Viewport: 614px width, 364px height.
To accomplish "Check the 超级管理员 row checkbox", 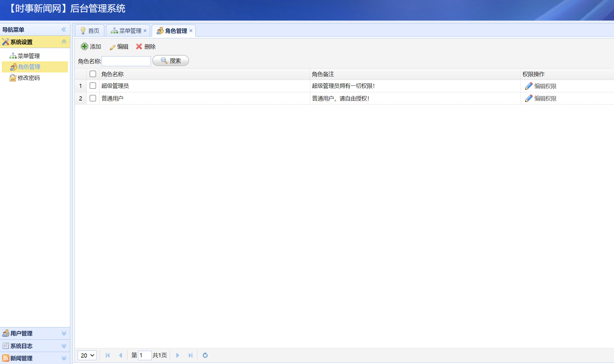I will click(93, 86).
